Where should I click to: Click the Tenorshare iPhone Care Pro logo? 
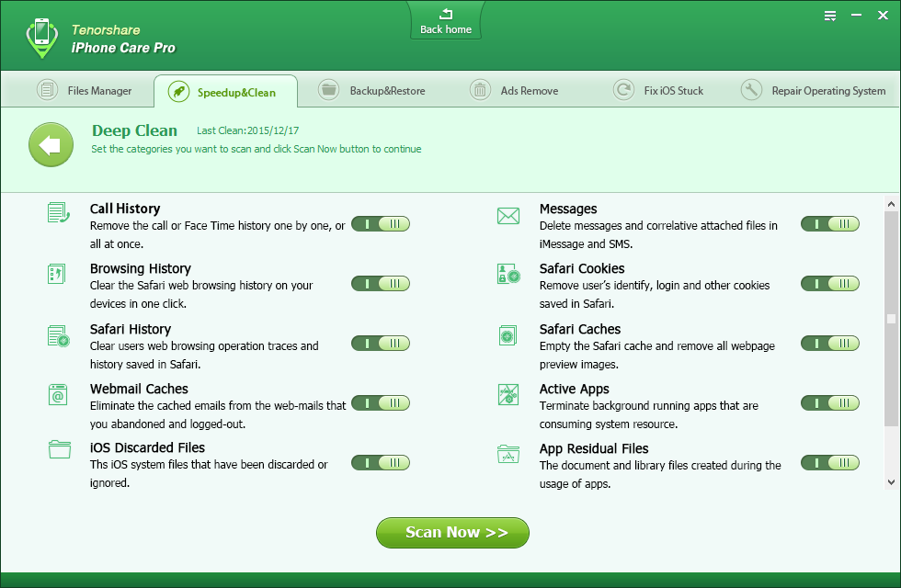(42, 38)
